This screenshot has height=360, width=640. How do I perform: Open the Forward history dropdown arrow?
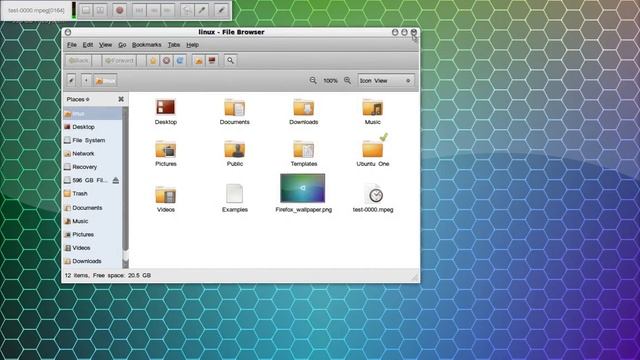(x=141, y=60)
